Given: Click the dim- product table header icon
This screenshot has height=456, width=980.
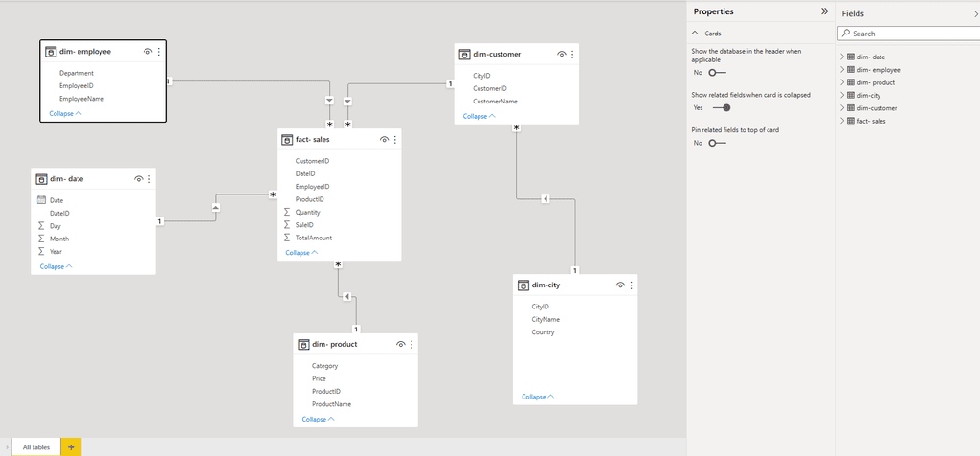Looking at the screenshot, I should point(303,344).
